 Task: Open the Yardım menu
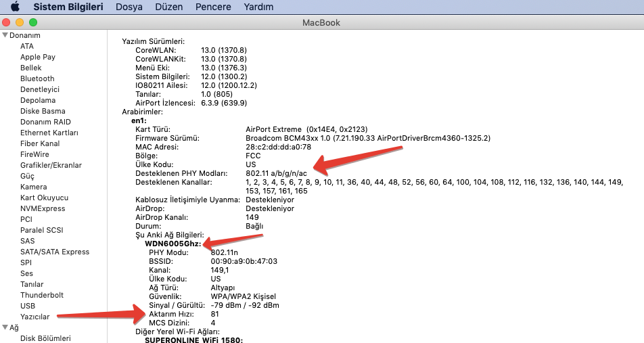[258, 7]
